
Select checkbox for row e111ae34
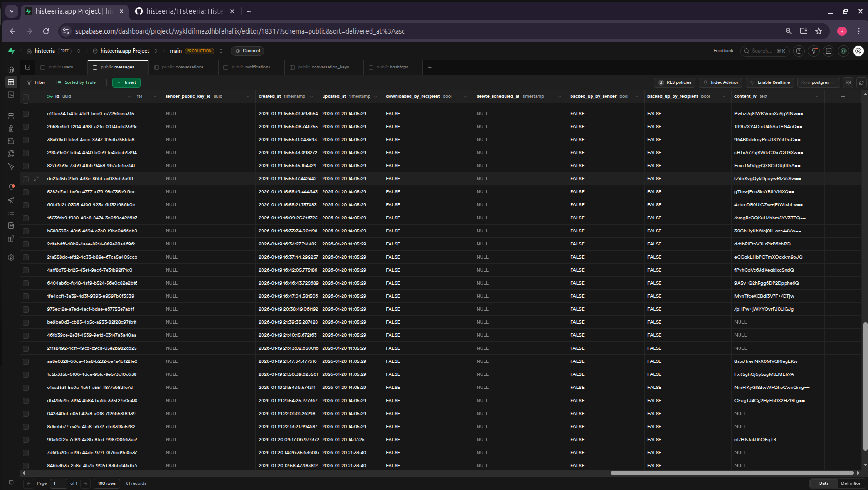(x=26, y=114)
